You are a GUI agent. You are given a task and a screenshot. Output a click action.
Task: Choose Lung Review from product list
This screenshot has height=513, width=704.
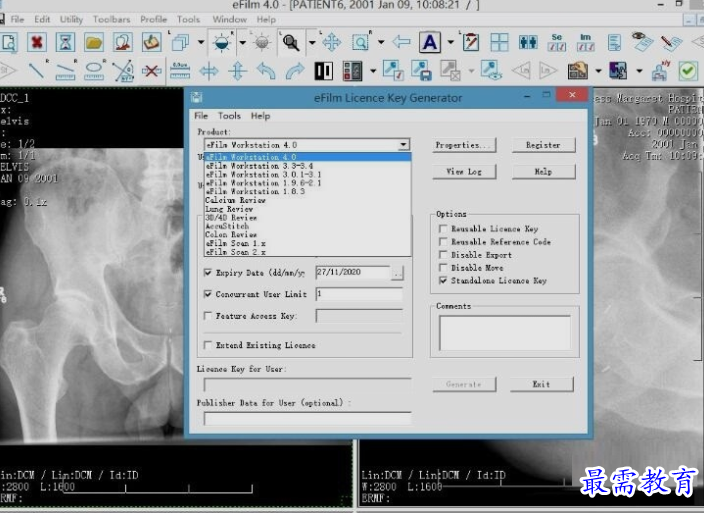coord(308,209)
